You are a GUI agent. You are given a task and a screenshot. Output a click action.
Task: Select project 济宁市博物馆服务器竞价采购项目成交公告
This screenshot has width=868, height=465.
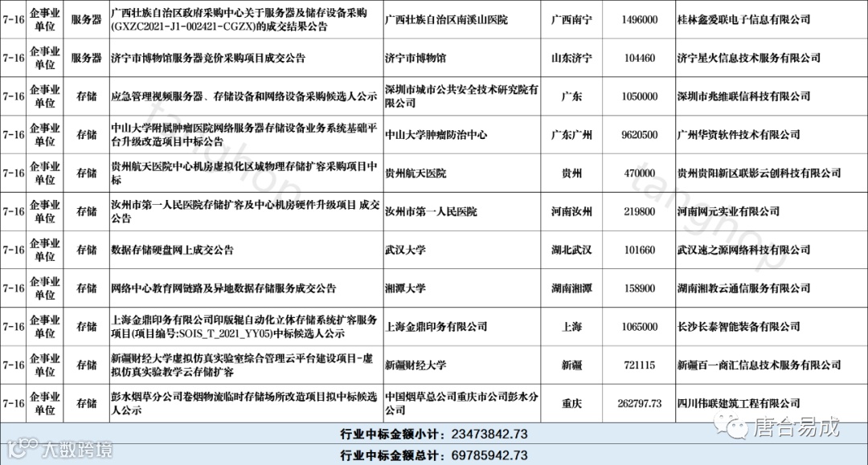pos(207,58)
